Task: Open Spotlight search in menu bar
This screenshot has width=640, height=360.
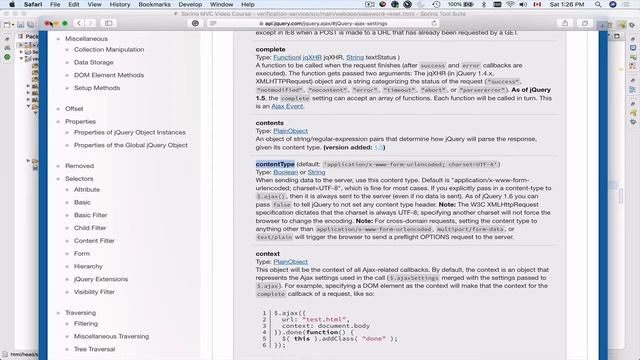Action: click(598, 4)
